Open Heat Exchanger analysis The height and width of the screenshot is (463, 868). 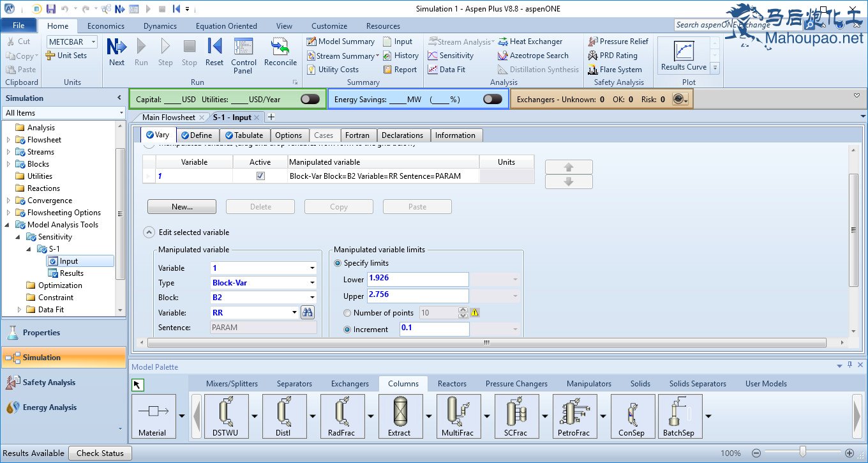(x=530, y=42)
